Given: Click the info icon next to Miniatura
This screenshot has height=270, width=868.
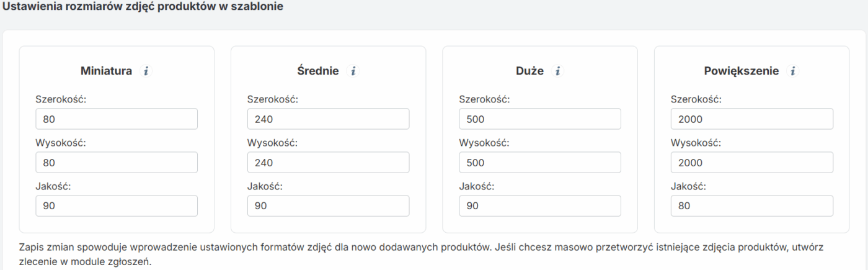Looking at the screenshot, I should [x=146, y=71].
